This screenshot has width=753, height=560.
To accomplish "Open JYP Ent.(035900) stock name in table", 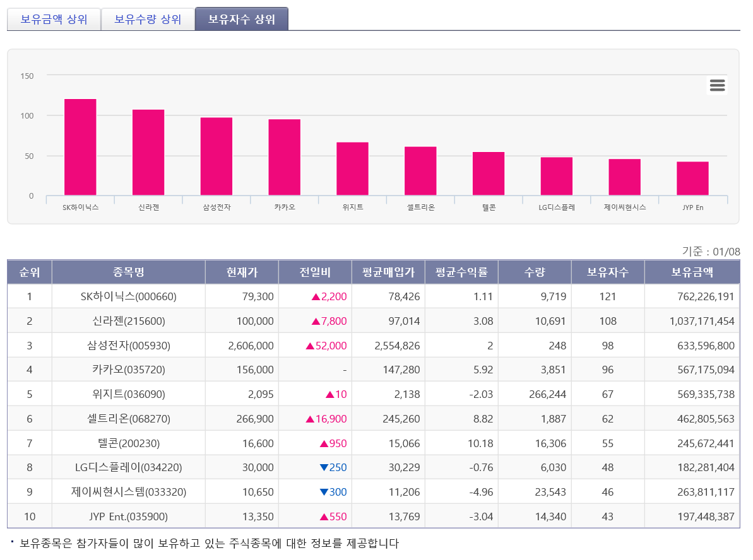I will click(129, 517).
